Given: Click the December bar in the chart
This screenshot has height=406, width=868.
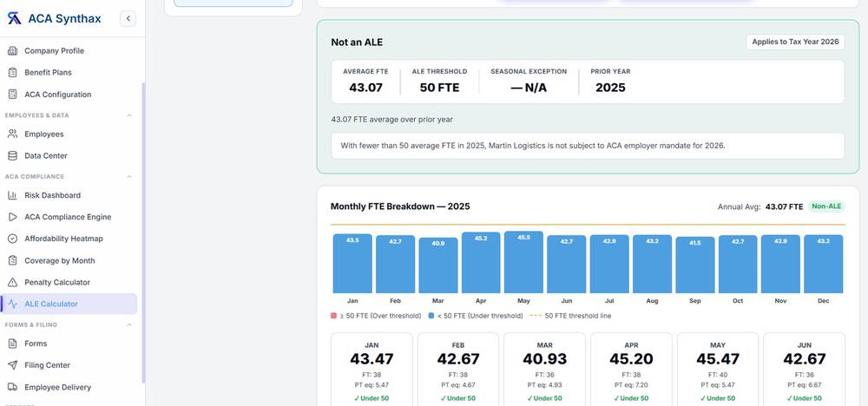Looking at the screenshot, I should (x=824, y=264).
